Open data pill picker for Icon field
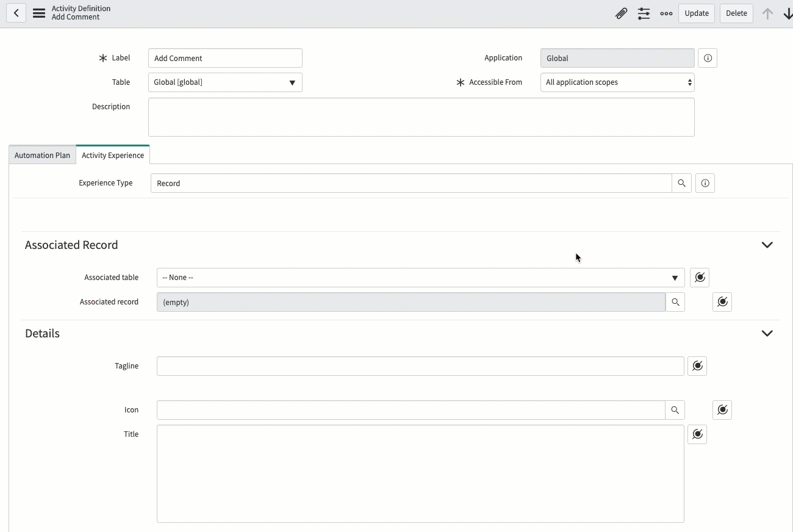The image size is (793, 532). (722, 410)
